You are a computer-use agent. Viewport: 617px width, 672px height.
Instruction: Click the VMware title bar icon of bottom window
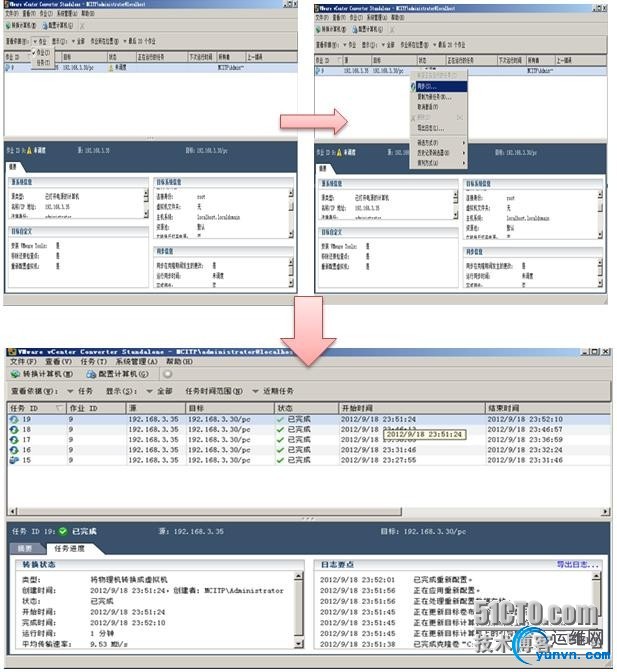pos(12,352)
